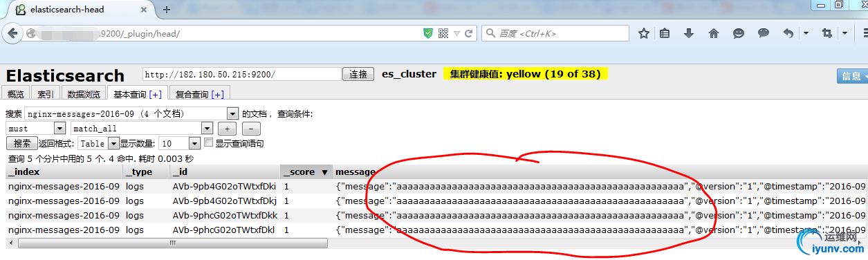Sort by the _id column header
This screenshot has width=868, height=260.
point(225,171)
